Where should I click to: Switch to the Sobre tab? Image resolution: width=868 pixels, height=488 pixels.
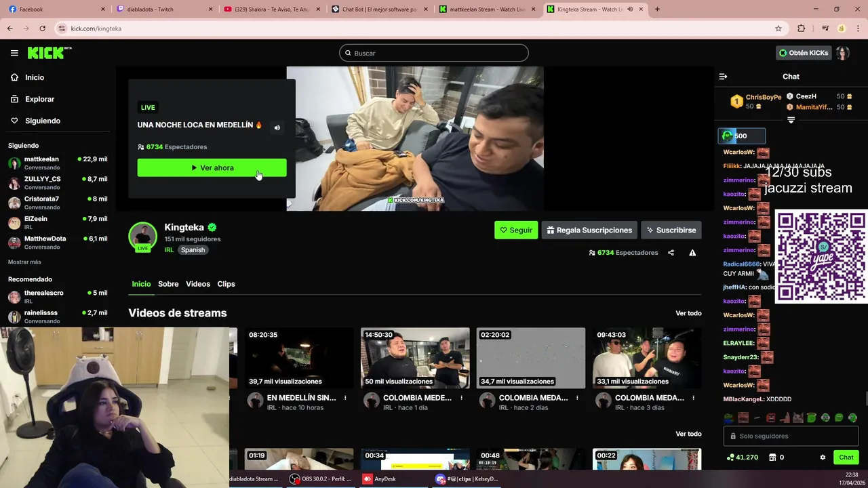point(168,284)
